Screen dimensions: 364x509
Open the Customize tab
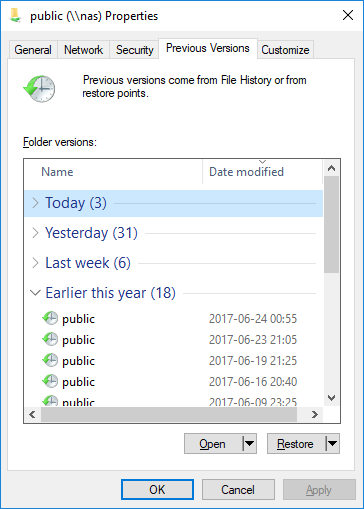click(x=285, y=50)
